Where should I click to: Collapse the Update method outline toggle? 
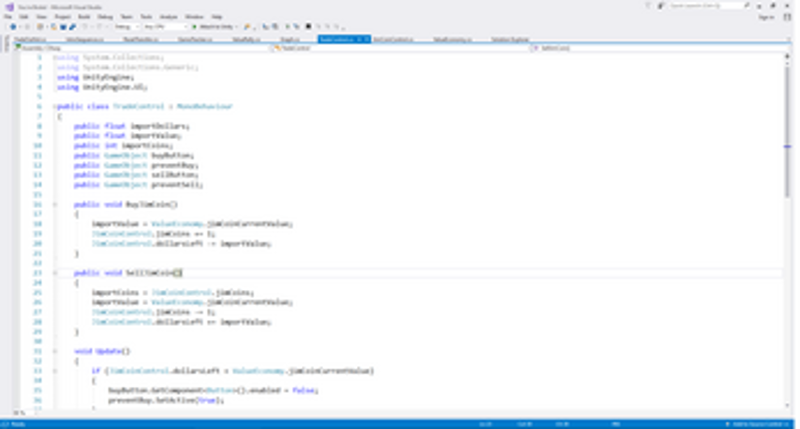[55, 351]
